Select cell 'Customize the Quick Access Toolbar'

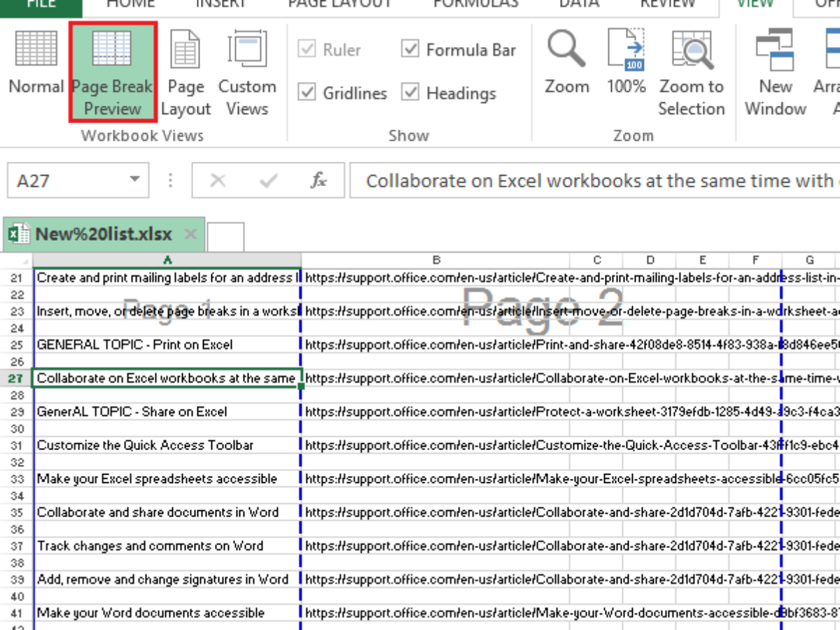167,445
